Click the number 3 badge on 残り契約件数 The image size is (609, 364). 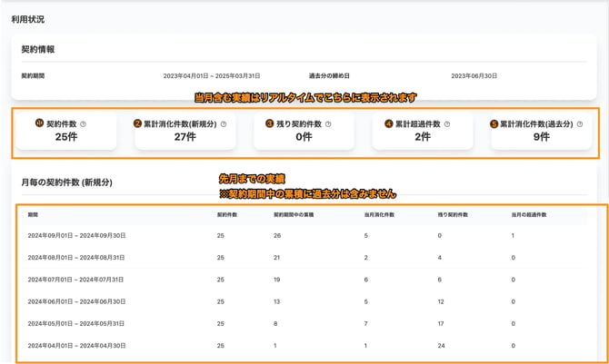click(270, 123)
